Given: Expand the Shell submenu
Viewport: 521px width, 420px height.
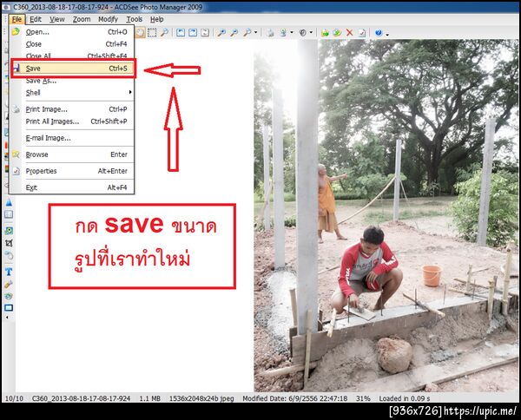Looking at the screenshot, I should (72, 93).
